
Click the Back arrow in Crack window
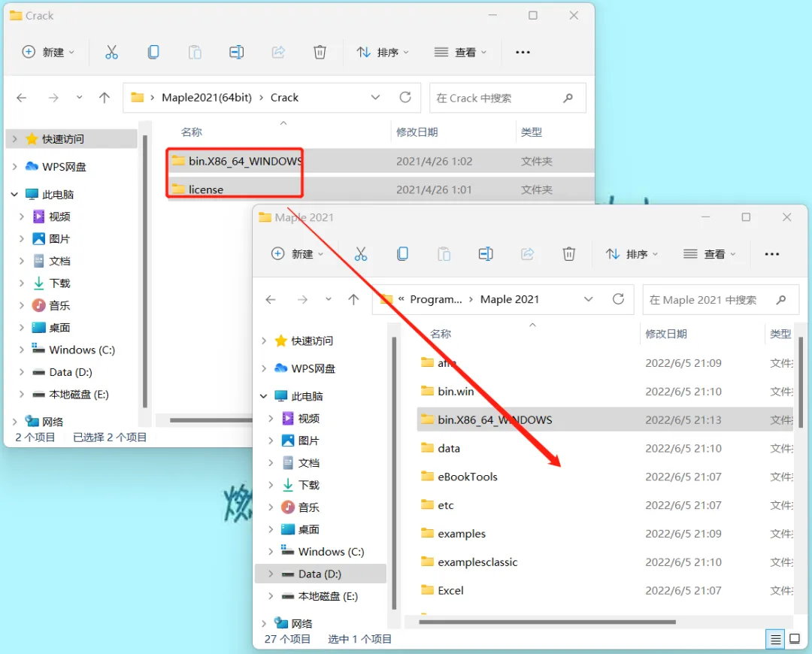(22, 98)
